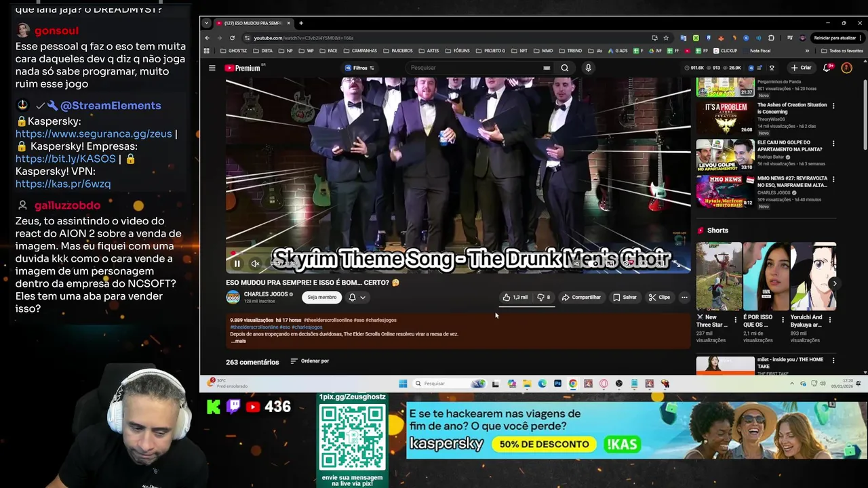
Task: Open the Chrome extensions puzzle icon
Action: pos(771,38)
